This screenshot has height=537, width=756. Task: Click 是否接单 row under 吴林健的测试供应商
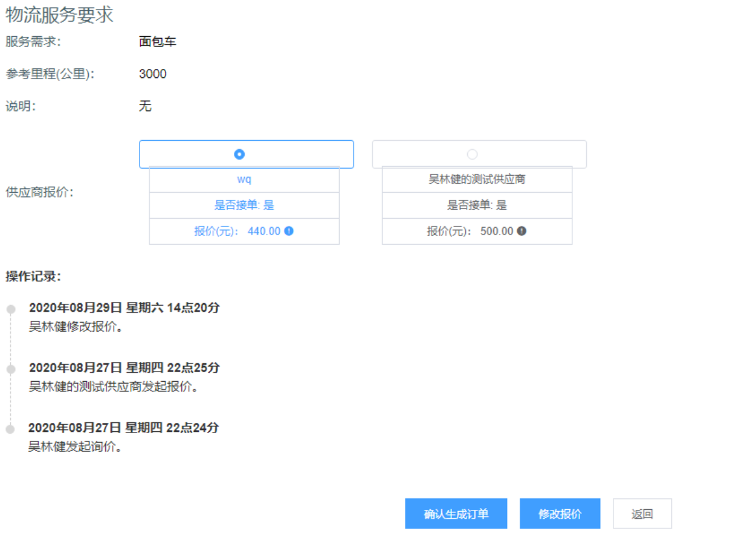(477, 205)
